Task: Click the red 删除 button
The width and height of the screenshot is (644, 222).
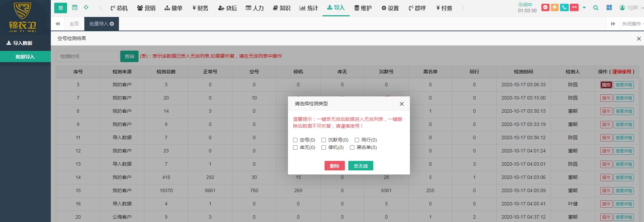Action: 334,166
